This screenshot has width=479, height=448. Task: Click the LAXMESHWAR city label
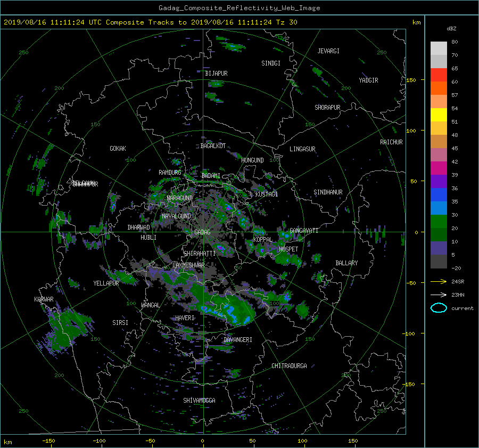pyautogui.click(x=188, y=265)
